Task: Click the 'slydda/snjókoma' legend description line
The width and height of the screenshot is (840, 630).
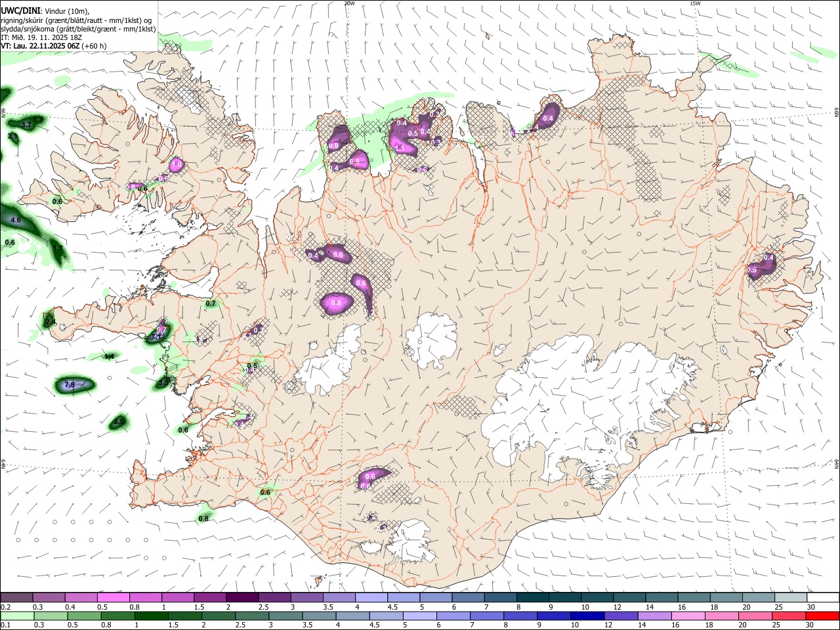Action: 78,29
